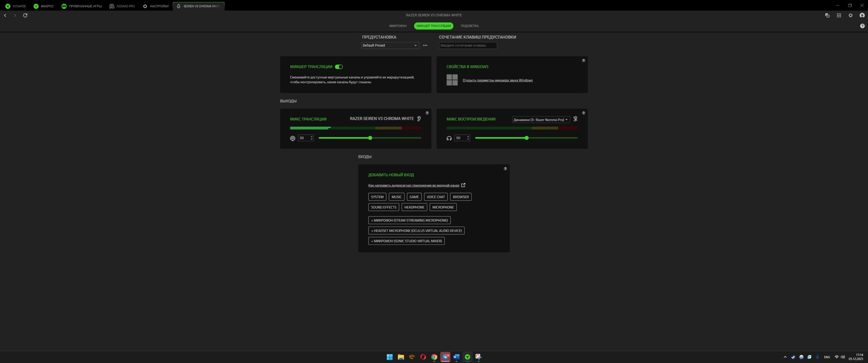Click help icon on Микс трансляции card
Viewport: 868px width, 363px height.
pos(427,113)
